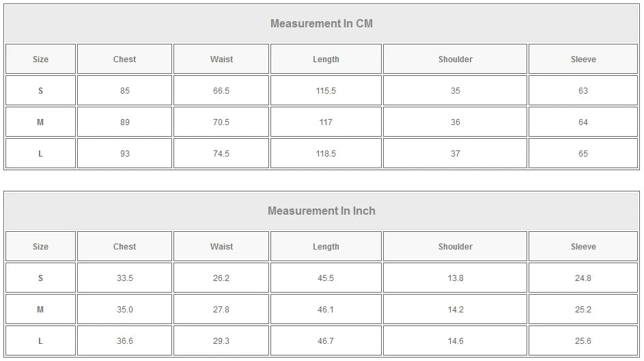Viewport: 644px width, 361px height.
Task: Select the waist value 70.5 cell
Action: (x=221, y=122)
